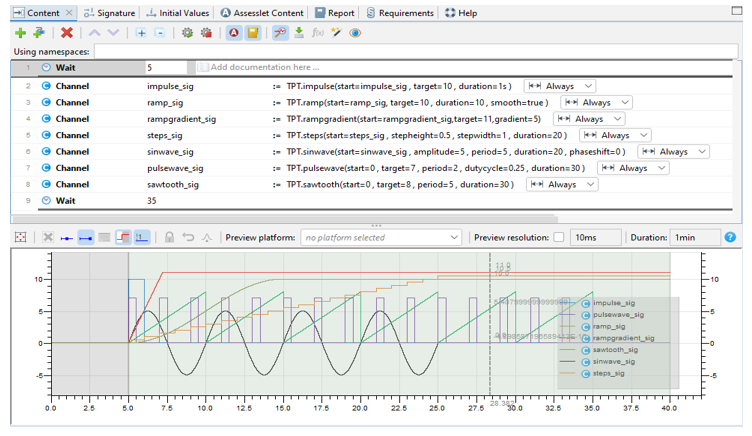This screenshot has height=436, width=752.
Task: Toggle the highlighted long blue line marker icon
Action: pos(85,237)
